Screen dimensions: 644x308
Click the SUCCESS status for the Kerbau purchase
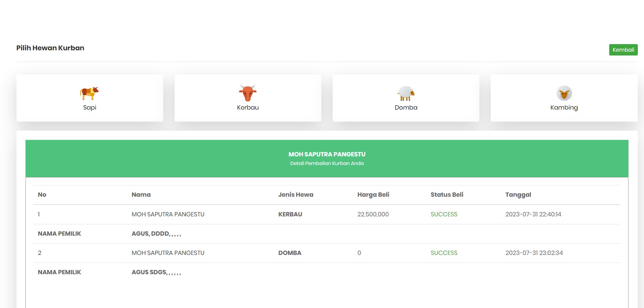coord(444,214)
